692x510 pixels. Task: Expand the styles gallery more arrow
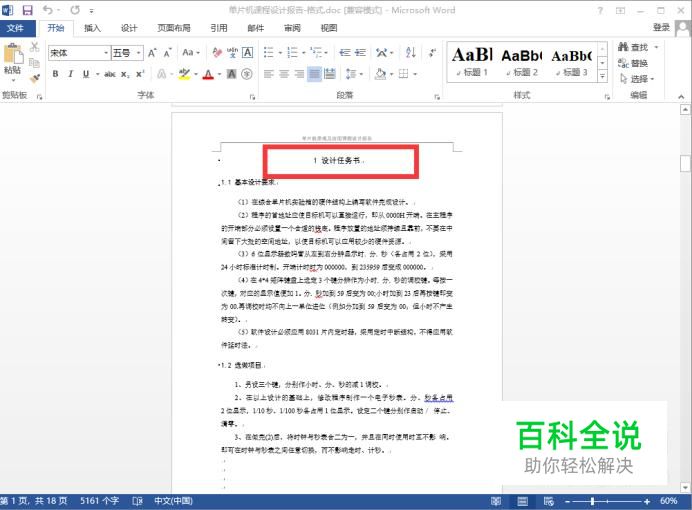602,76
